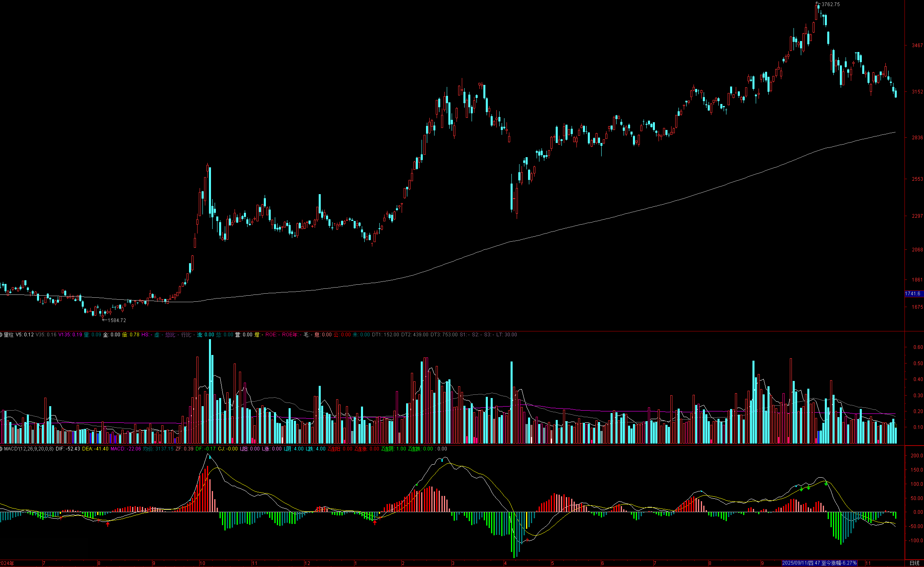Click month 10 marker on the time axis

(x=202, y=563)
